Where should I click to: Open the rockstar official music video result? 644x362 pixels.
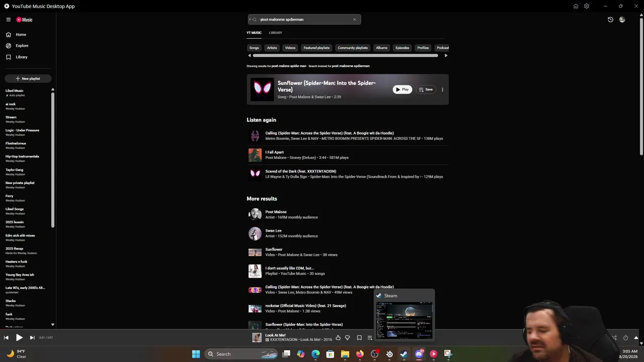point(348,308)
